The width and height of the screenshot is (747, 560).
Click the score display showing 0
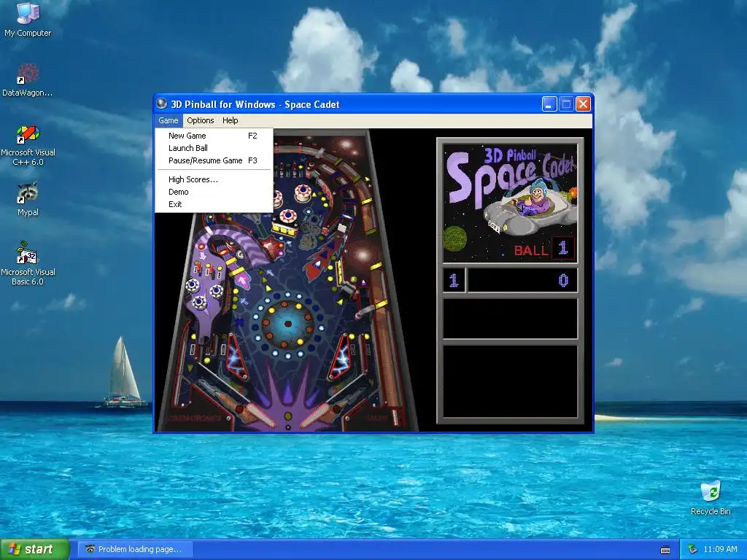point(522,280)
